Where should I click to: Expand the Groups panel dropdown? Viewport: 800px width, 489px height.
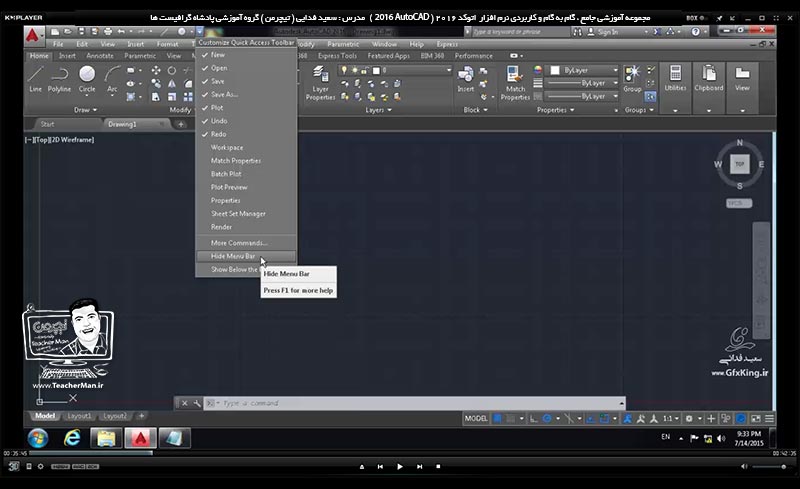point(639,110)
